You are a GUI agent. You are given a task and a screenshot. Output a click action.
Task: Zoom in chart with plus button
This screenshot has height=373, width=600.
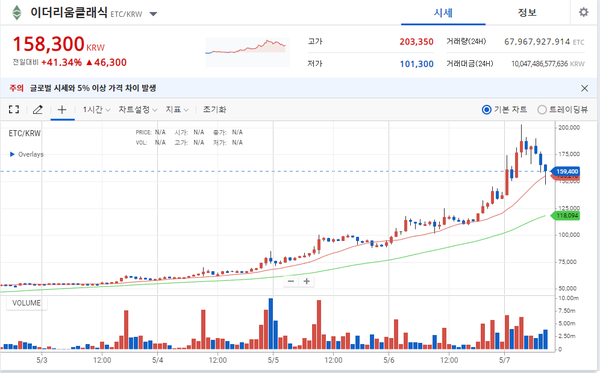click(x=307, y=281)
